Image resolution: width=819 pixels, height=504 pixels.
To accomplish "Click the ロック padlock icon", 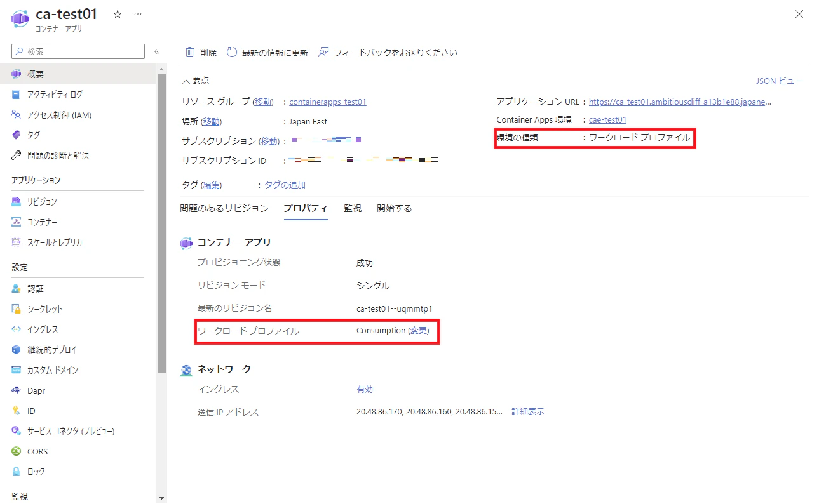I will click(x=17, y=472).
